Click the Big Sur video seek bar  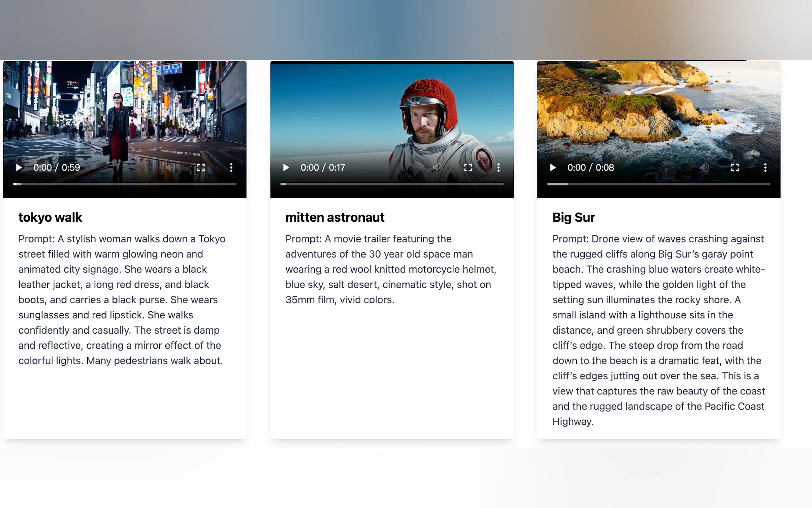(x=659, y=184)
